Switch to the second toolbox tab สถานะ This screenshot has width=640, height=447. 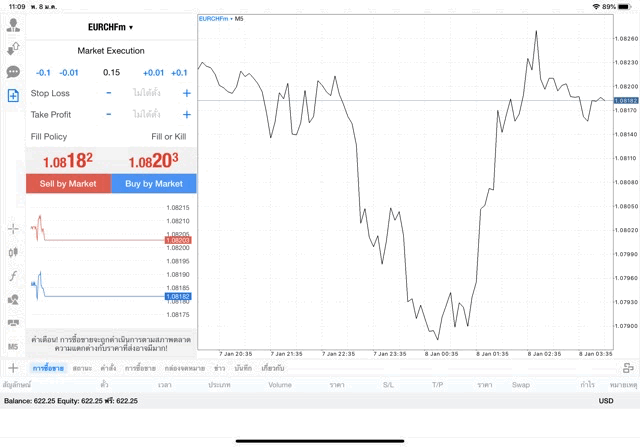coord(82,368)
